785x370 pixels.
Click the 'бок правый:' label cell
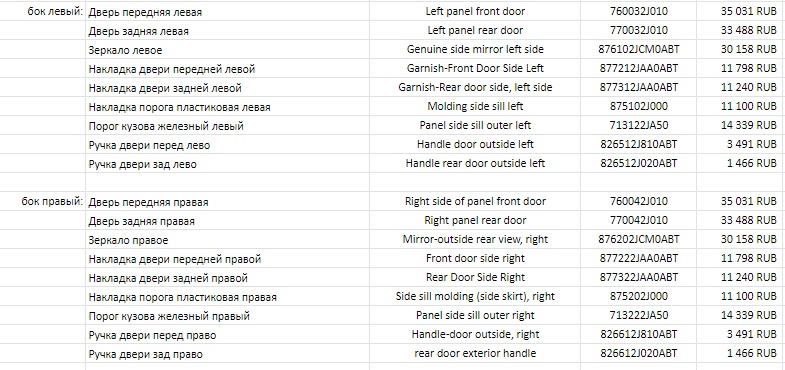pyautogui.click(x=43, y=202)
